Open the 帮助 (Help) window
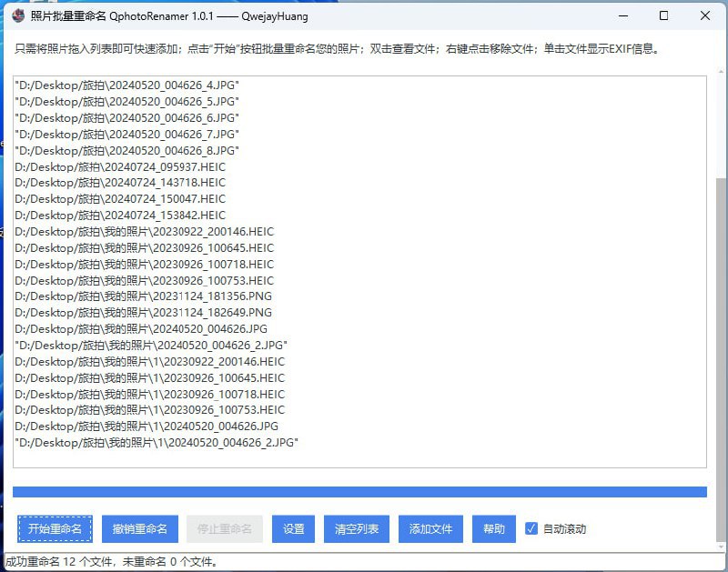 [493, 528]
